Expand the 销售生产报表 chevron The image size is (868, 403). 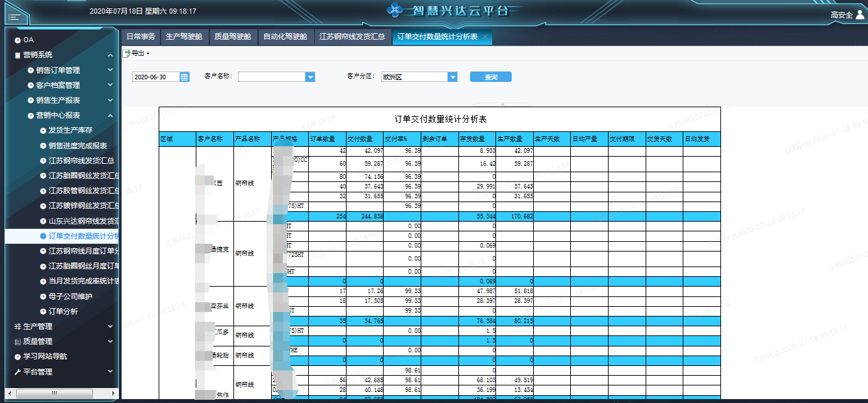pyautogui.click(x=111, y=100)
